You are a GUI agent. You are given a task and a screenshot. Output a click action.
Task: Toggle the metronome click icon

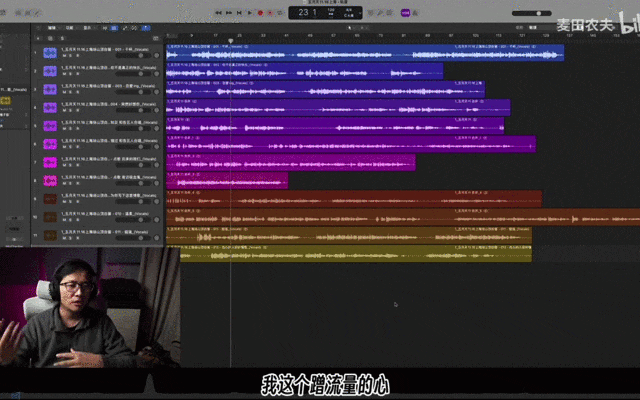click(416, 13)
